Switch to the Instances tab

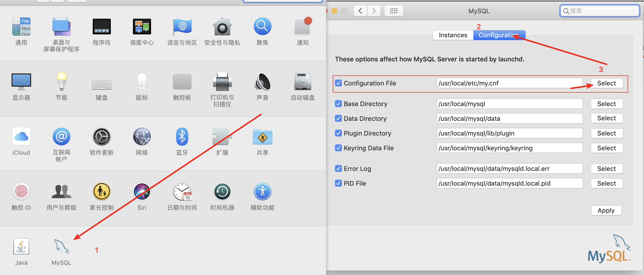453,35
